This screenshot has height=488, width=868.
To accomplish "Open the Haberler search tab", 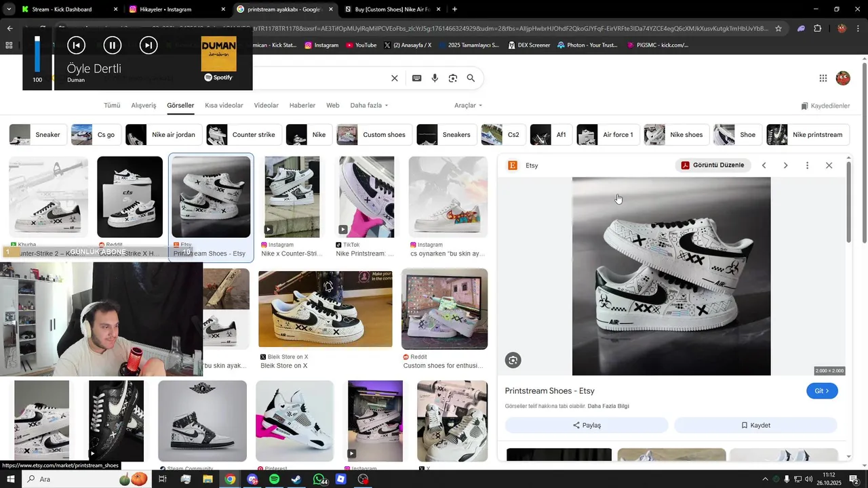I will coord(302,105).
